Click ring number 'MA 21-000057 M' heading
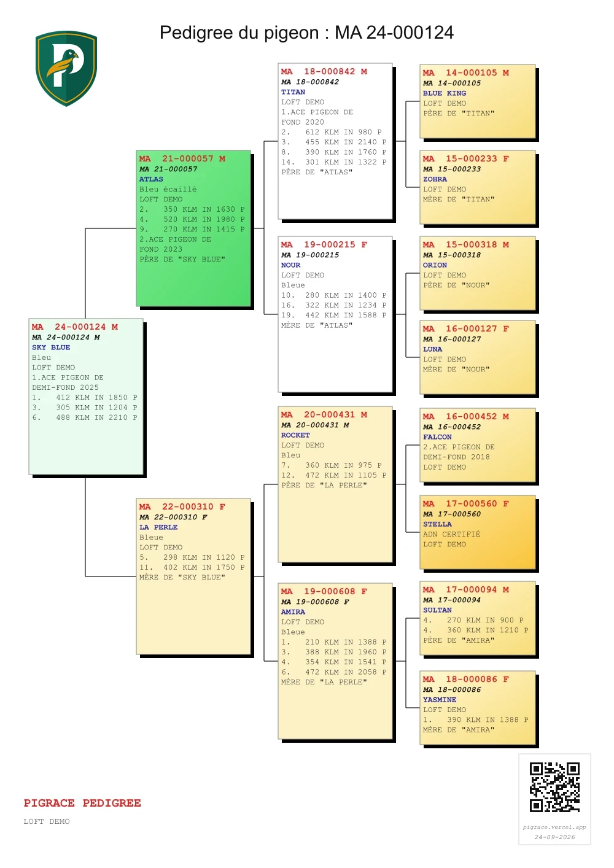Viewport: 614px width, 868px height. (x=182, y=158)
